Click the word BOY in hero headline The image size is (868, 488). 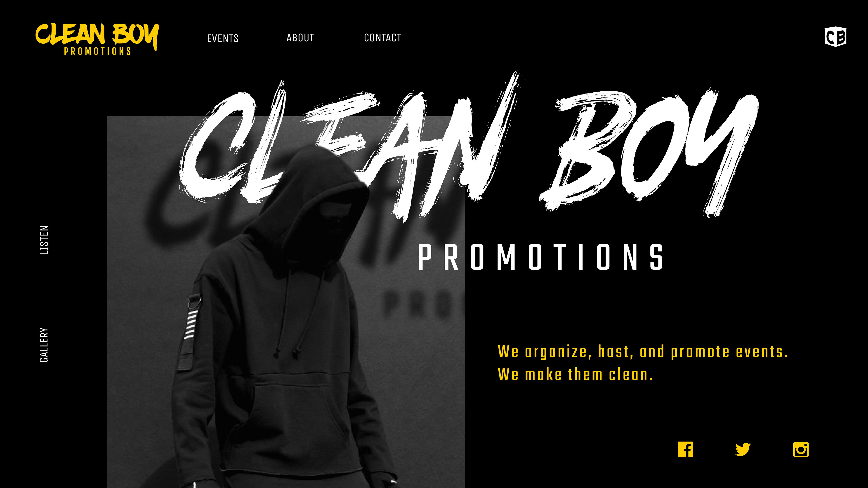[x=649, y=152]
